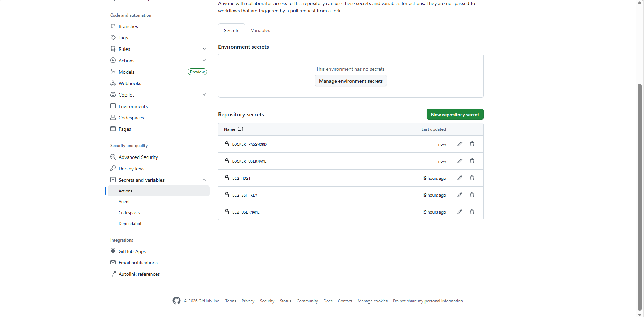Open the Manage cookies footer link

[x=373, y=301]
